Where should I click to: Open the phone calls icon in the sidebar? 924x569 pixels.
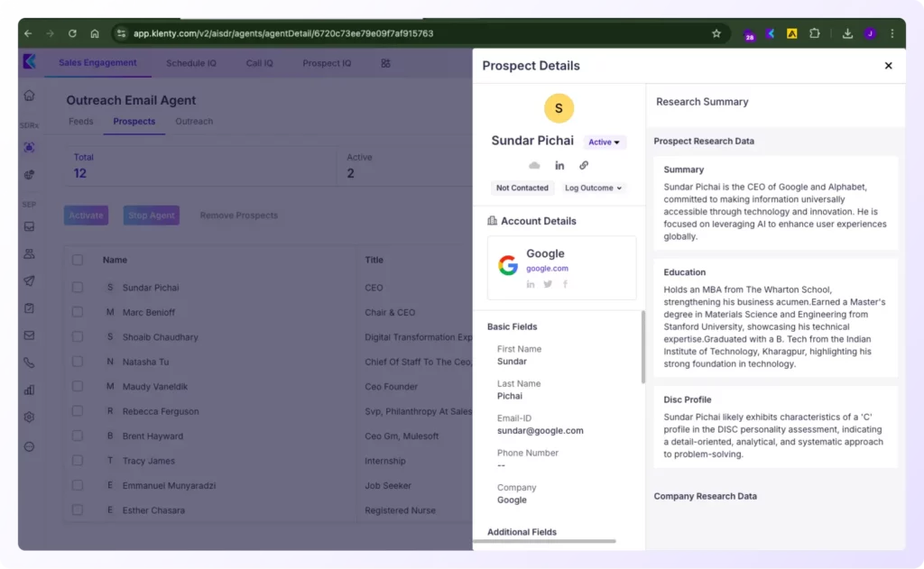[30, 363]
